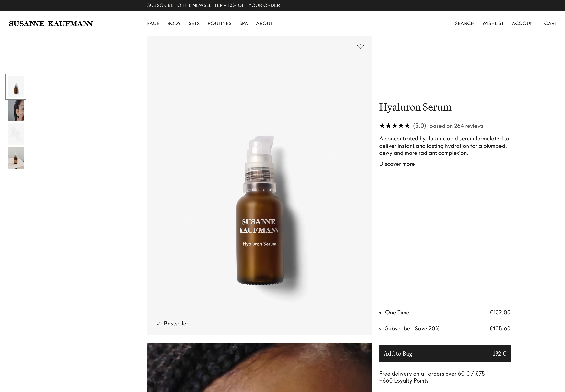Select the One Time purchase option
Screen dimensions: 565x392
[445, 312]
